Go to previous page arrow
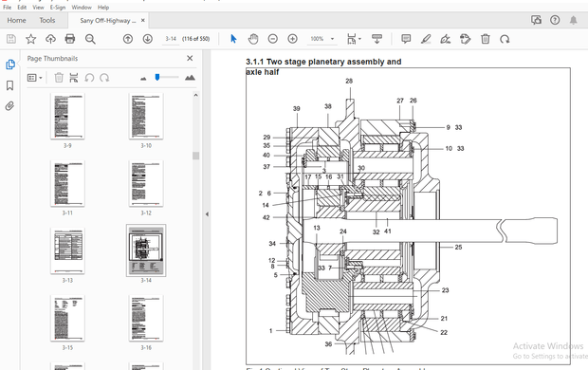 [128, 39]
